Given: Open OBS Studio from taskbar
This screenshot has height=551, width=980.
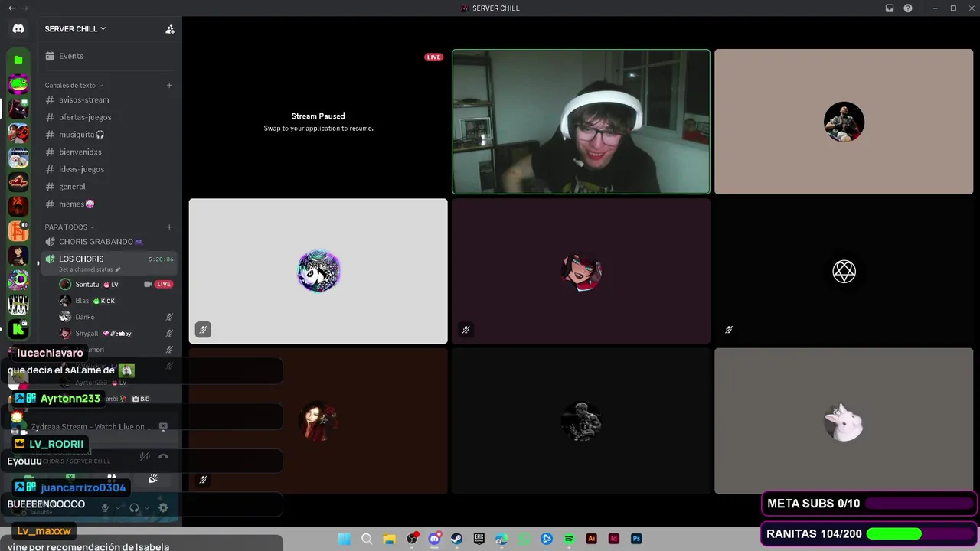Looking at the screenshot, I should (x=412, y=539).
